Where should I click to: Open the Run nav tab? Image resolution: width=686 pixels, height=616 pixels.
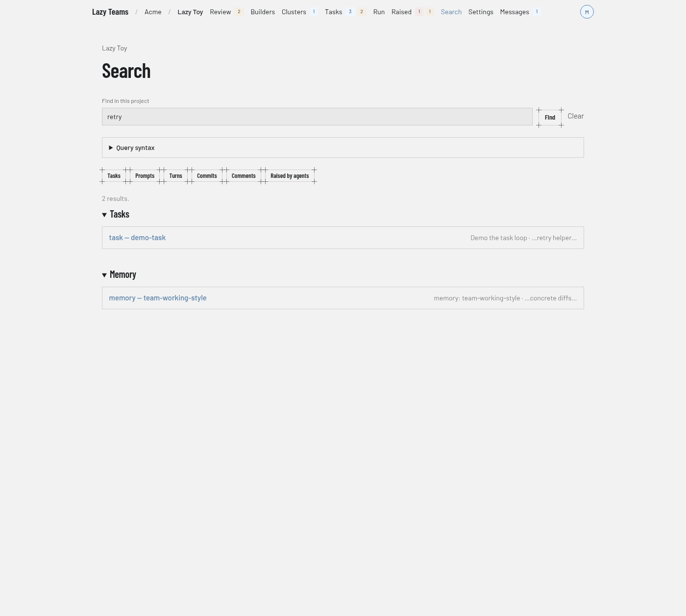point(379,12)
